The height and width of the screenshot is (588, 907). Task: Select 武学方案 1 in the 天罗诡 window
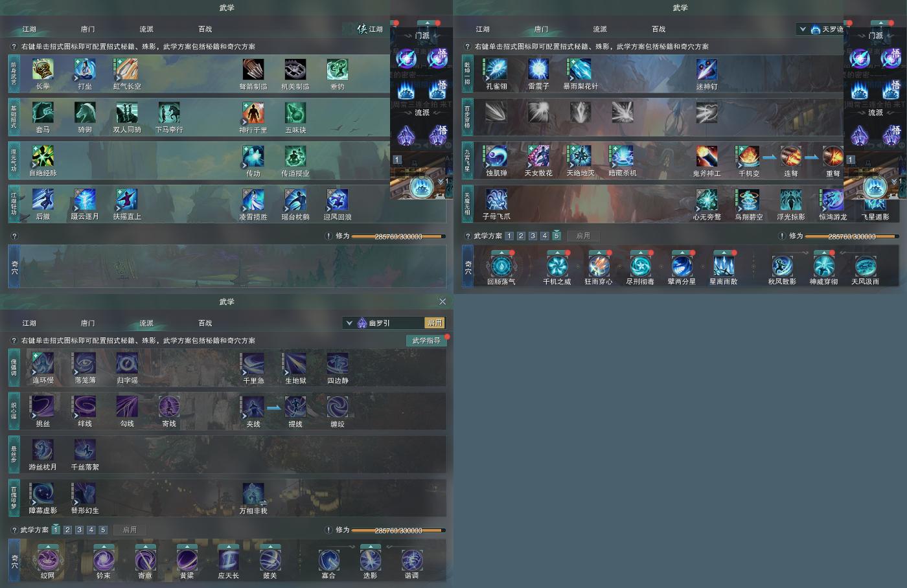[x=509, y=236]
